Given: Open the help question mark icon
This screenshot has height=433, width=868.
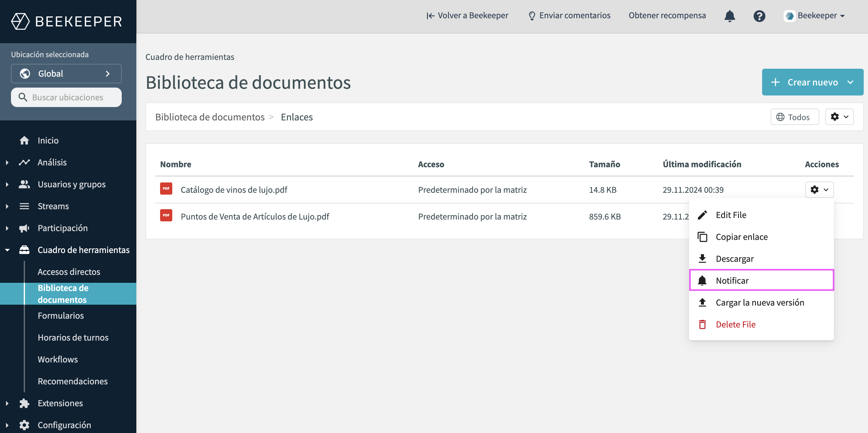Looking at the screenshot, I should click(x=759, y=16).
